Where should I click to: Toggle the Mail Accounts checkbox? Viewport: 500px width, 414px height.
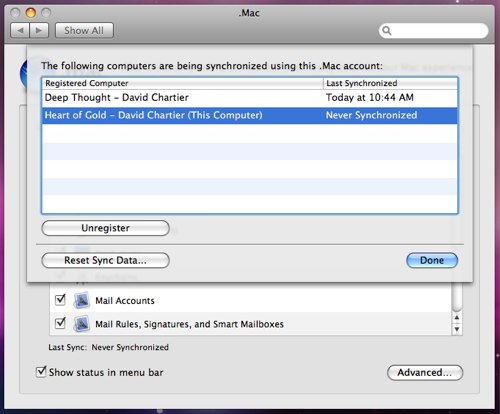60,300
